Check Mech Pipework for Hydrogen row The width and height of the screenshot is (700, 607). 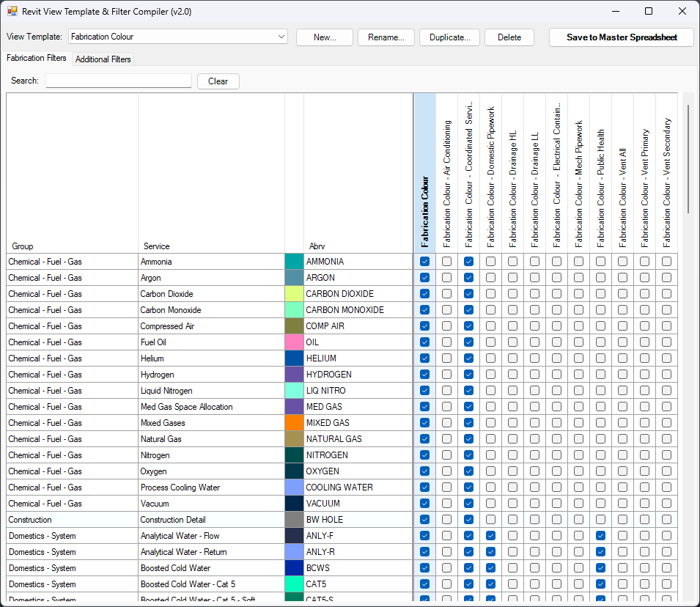click(578, 375)
